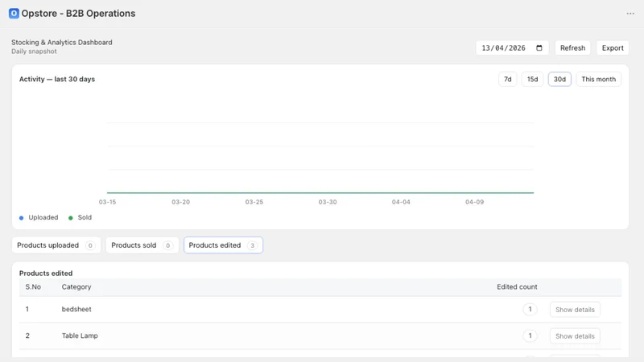Click the edited count badge for Table Lamp
Viewport: 644px width, 362px height.
pyautogui.click(x=530, y=335)
